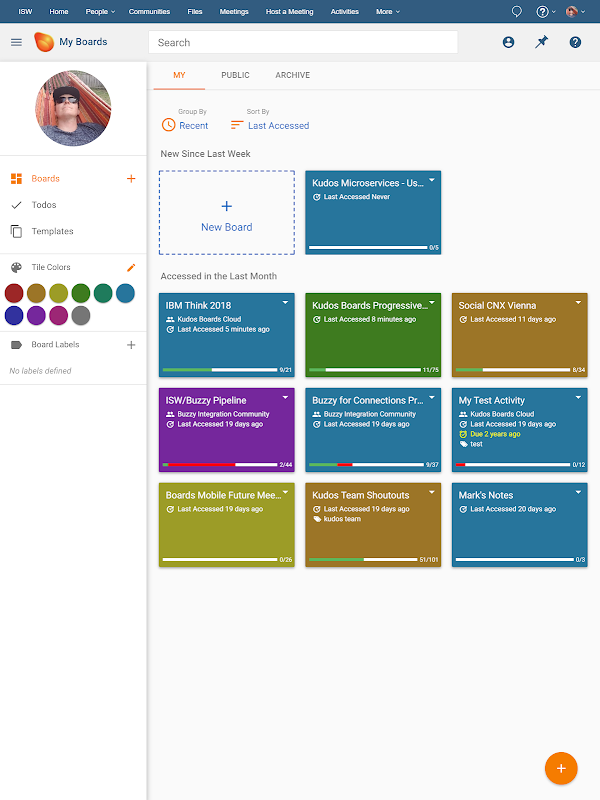Open My Test Activity tile dropdown arrow
The image size is (600, 800).
click(578, 397)
